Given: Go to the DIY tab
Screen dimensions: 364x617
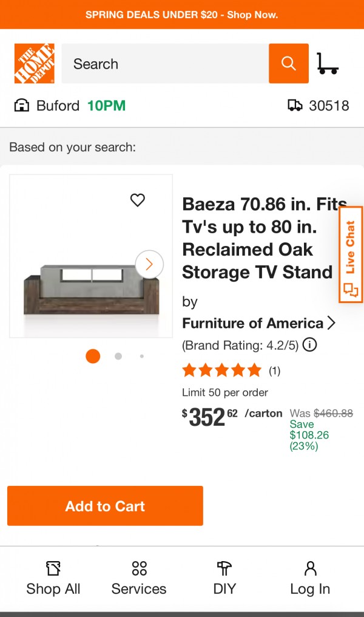Looking at the screenshot, I should pyautogui.click(x=224, y=578).
